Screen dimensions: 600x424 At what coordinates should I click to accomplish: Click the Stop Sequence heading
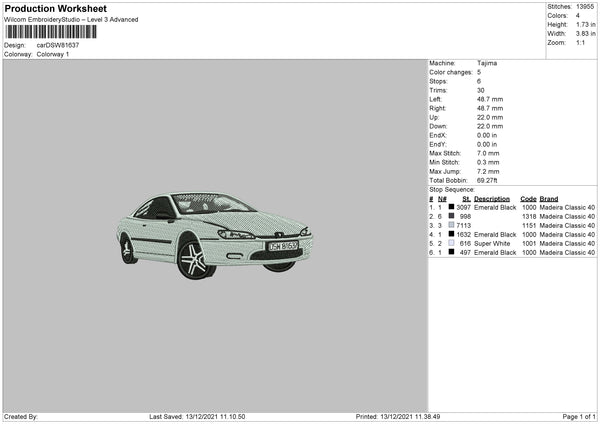pyautogui.click(x=452, y=188)
